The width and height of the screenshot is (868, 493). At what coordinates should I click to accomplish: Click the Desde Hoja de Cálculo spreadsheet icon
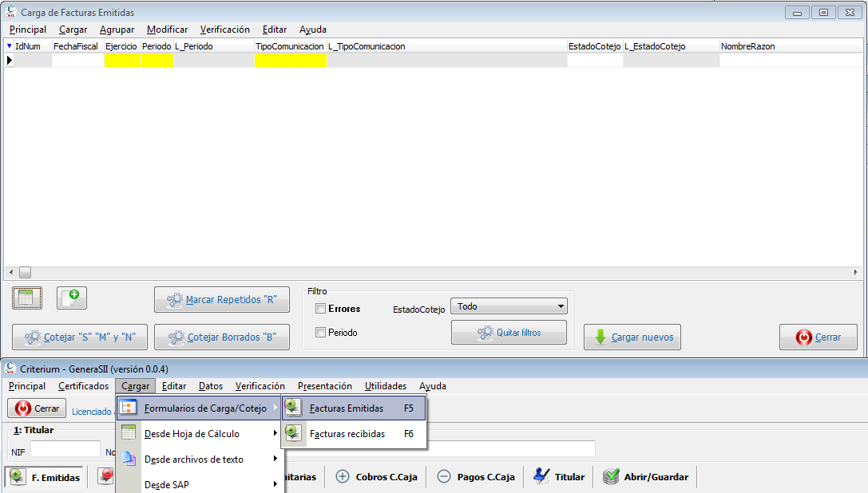[x=129, y=433]
